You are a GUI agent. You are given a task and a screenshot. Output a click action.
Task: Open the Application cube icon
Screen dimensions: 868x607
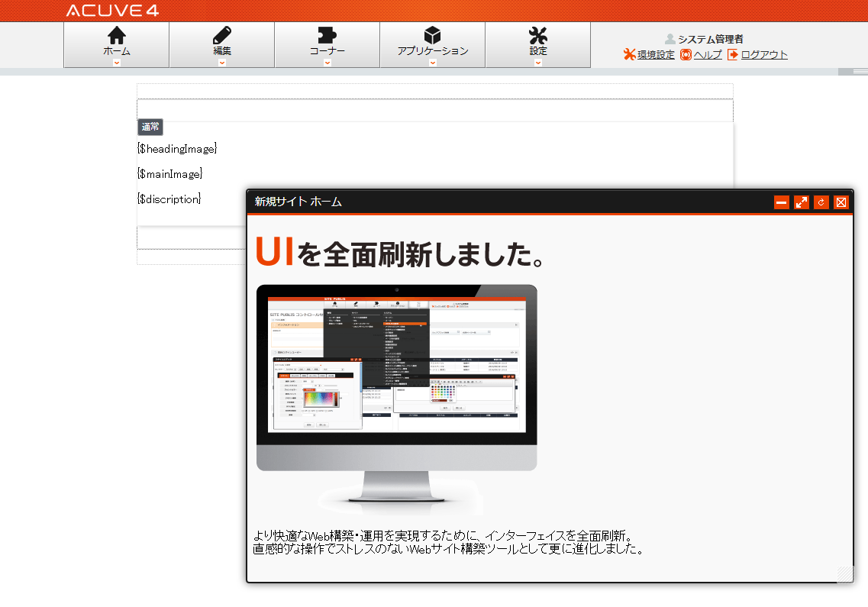click(432, 35)
